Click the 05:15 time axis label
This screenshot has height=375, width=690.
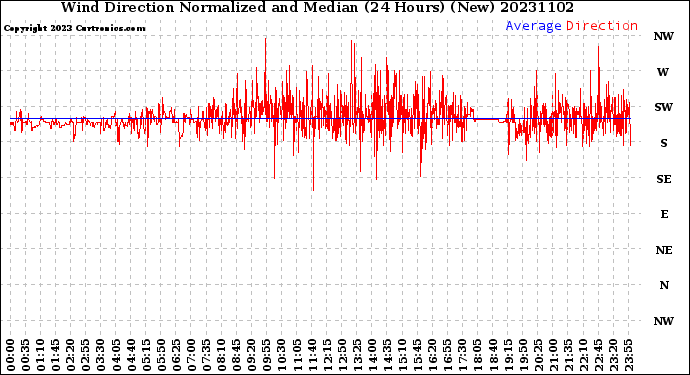coord(146,355)
